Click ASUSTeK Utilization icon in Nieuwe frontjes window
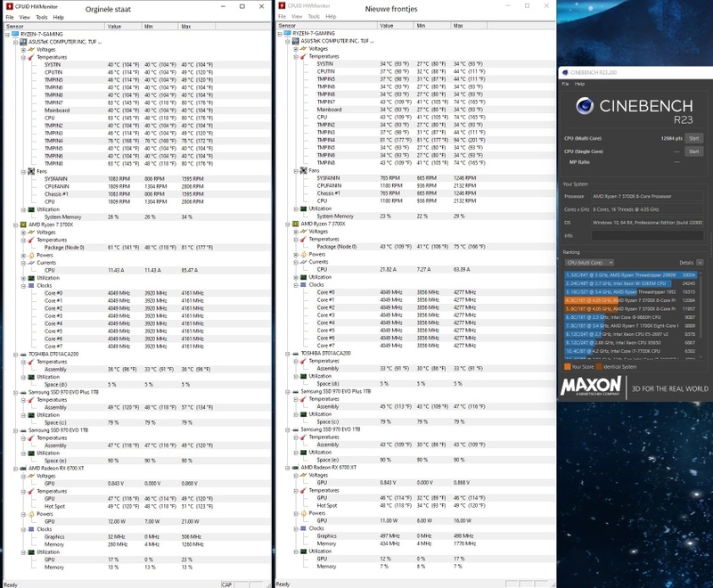The image size is (713, 588). point(303,208)
